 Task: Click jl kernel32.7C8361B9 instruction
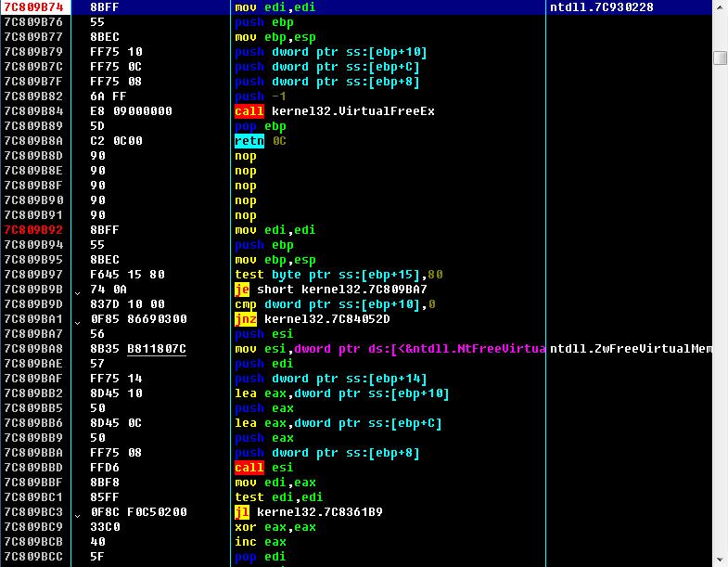pos(308,512)
